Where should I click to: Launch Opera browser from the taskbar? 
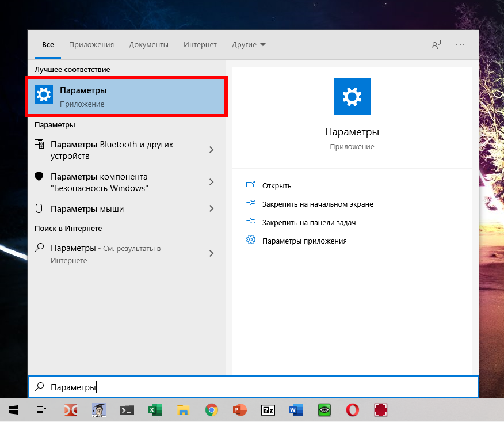pos(352,410)
